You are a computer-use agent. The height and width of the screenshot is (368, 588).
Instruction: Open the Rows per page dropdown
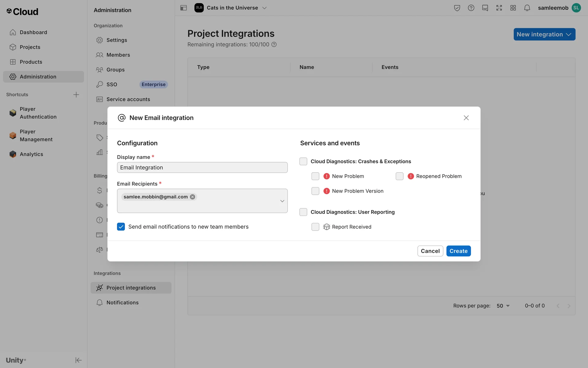503,306
